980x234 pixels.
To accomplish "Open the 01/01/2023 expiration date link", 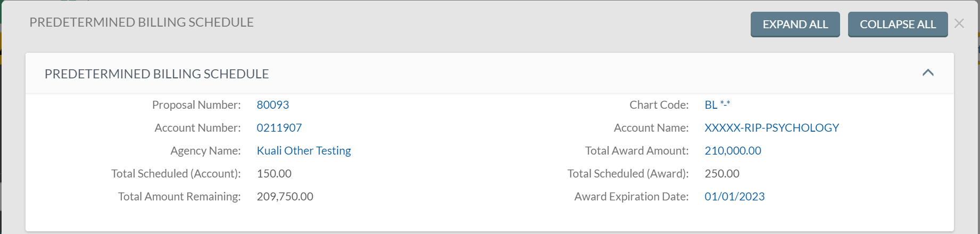I will coord(734,197).
